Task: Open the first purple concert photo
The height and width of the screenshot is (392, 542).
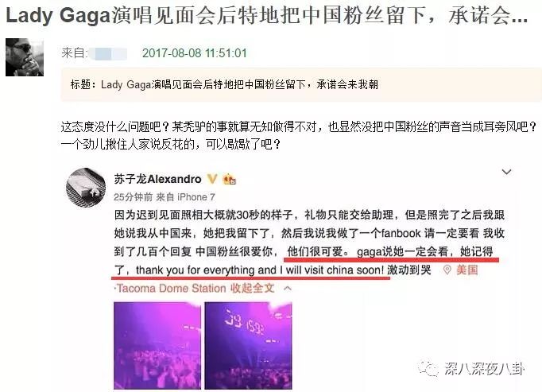Action: pyautogui.click(x=157, y=346)
